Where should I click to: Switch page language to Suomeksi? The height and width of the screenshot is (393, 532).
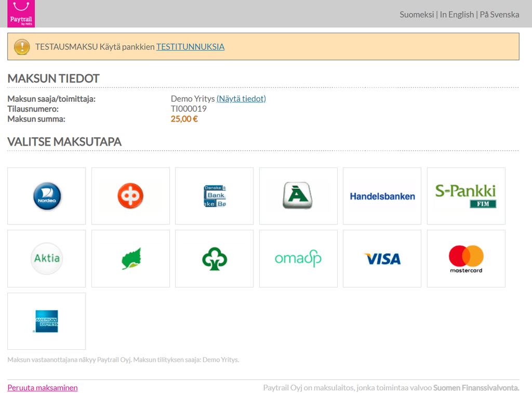point(417,15)
